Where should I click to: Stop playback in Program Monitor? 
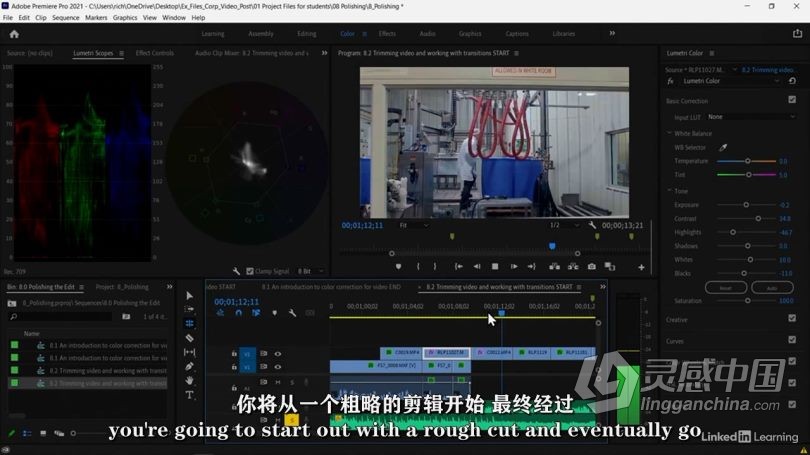click(x=495, y=266)
